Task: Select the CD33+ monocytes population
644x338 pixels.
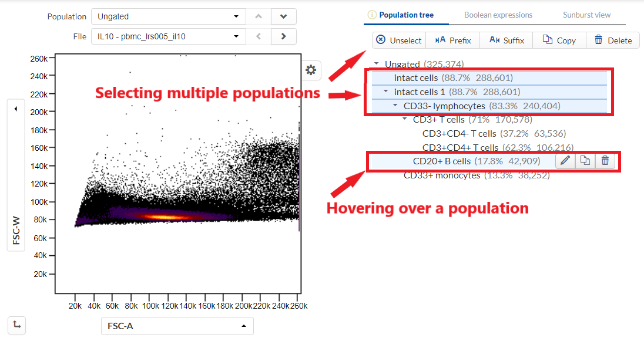Action: pyautogui.click(x=477, y=175)
